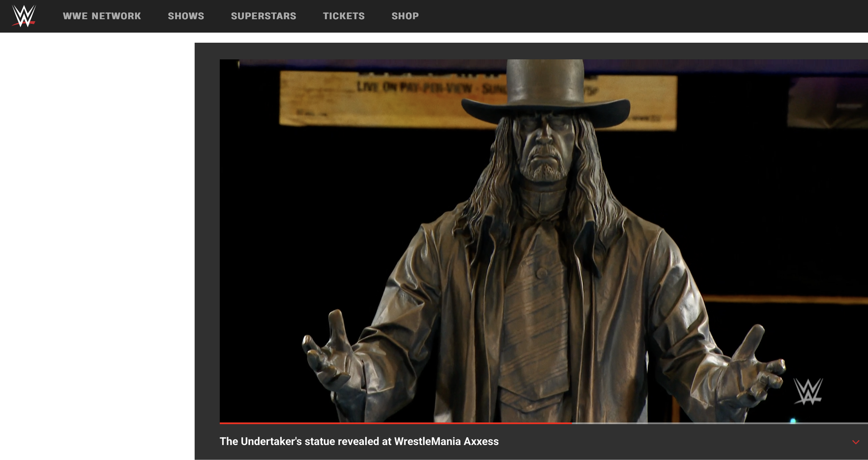Click the title "The Undertaker's statue revealed at WrestleMania Axxess"
Viewport: 868px width, 460px height.
tap(359, 441)
